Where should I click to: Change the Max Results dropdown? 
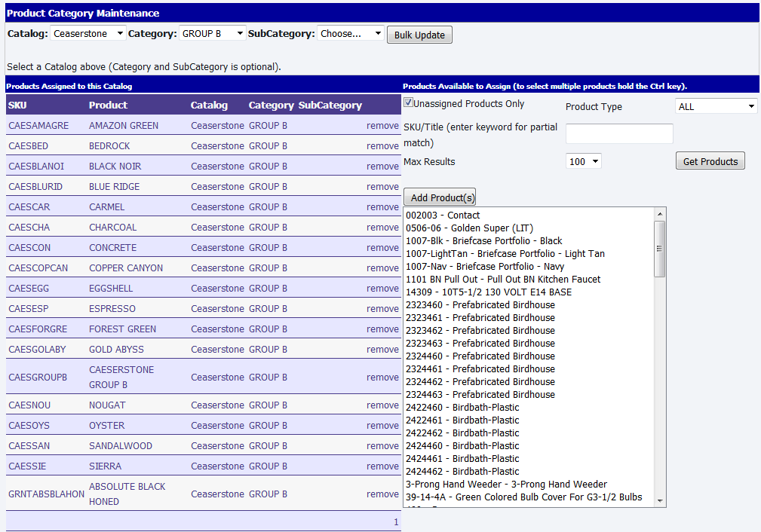pyautogui.click(x=584, y=161)
